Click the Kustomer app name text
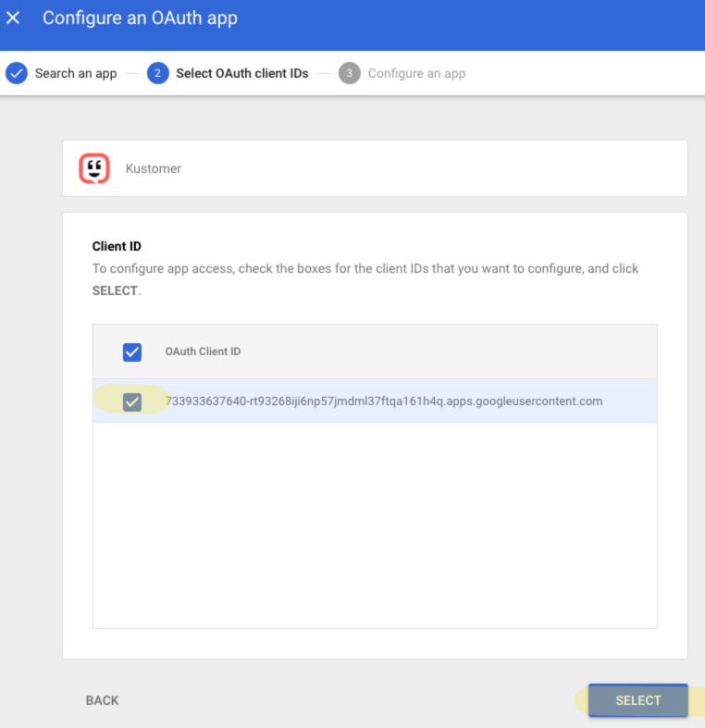 pyautogui.click(x=154, y=169)
